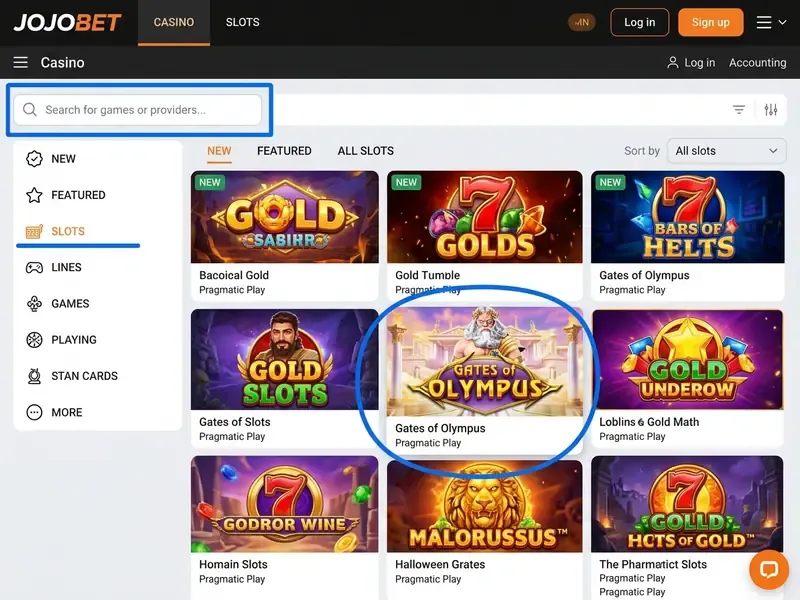Open the Accounting link
The image size is (800, 600).
(x=758, y=63)
